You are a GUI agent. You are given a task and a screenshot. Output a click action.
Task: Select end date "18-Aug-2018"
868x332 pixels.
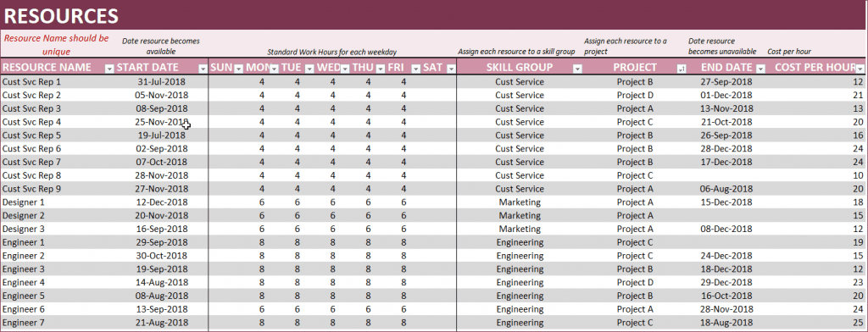726,322
